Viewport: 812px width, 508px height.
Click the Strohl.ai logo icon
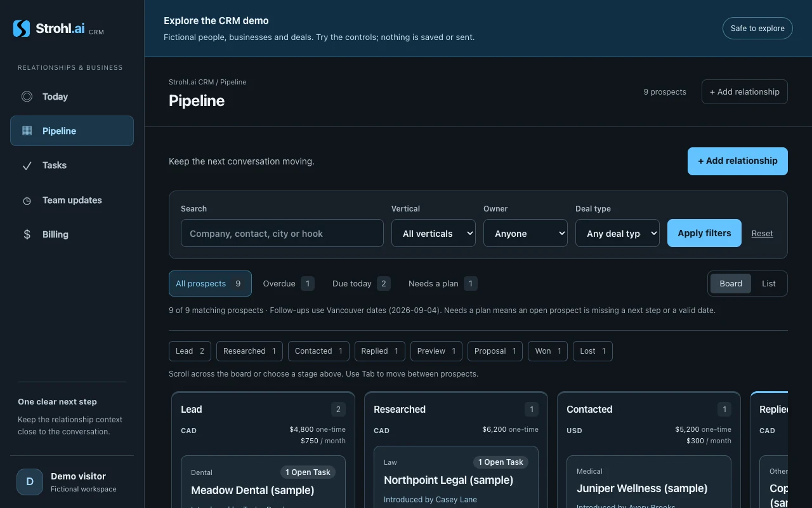[22, 29]
